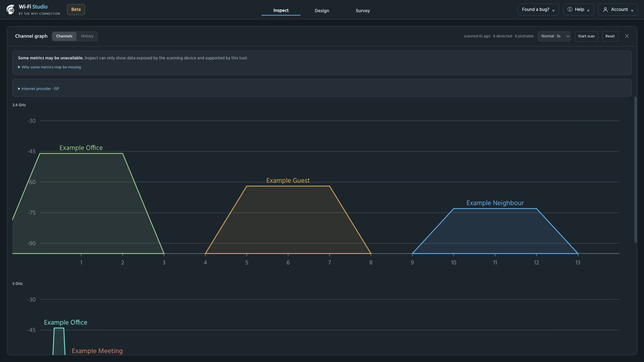Open the Design tab
644x362 pixels.
click(x=322, y=11)
